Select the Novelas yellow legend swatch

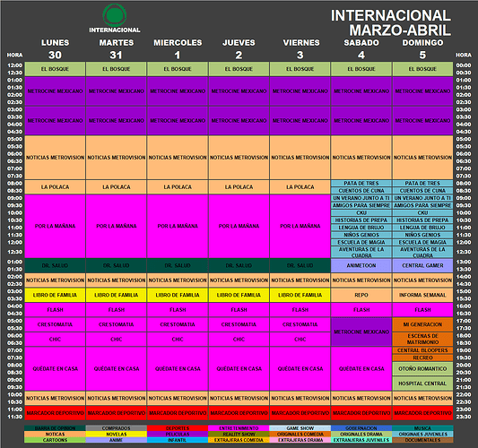pos(117,434)
